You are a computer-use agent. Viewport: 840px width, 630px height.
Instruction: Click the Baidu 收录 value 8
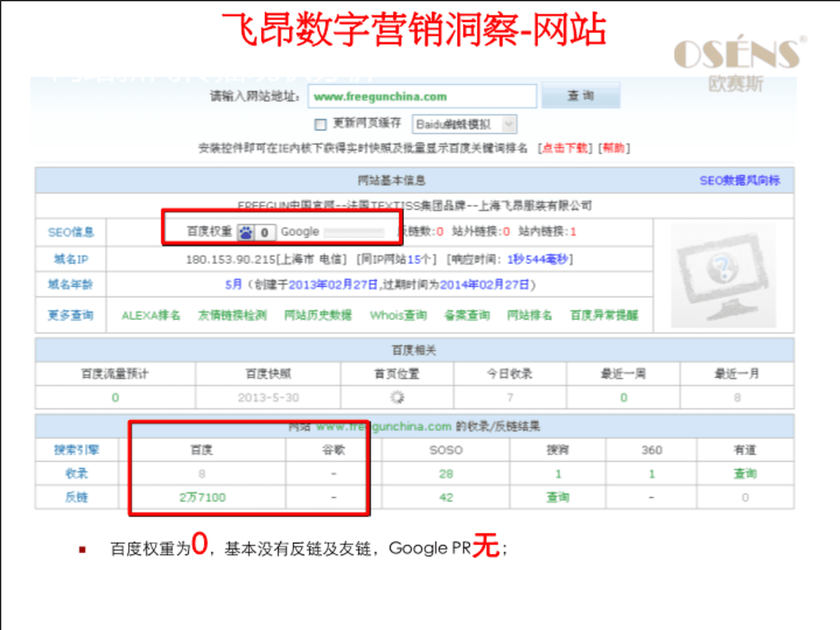tap(202, 474)
